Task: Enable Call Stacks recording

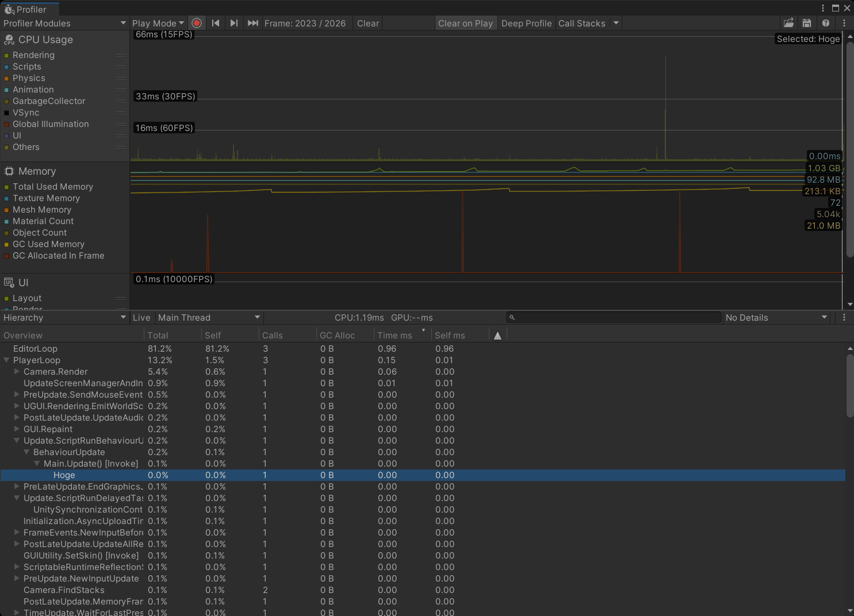Action: [x=582, y=23]
